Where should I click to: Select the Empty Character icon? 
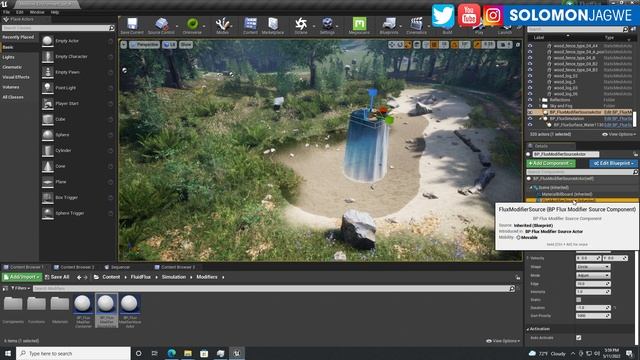(x=48, y=56)
